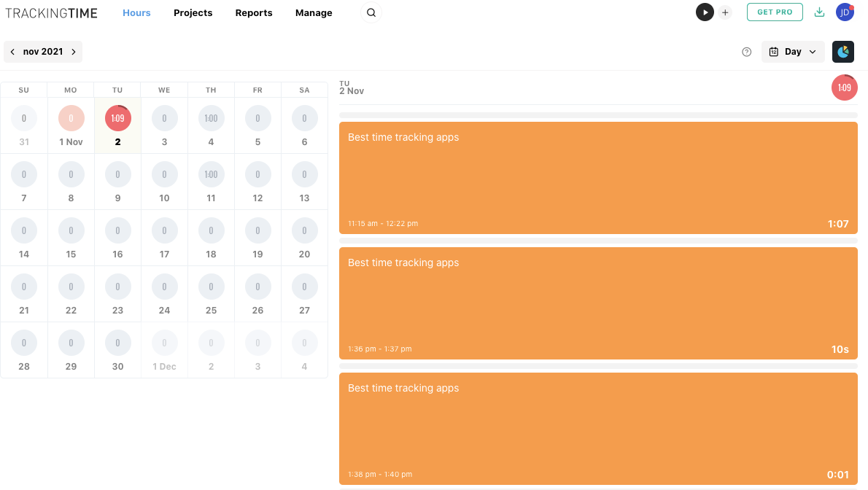
Task: Click the download icon in header
Action: point(819,12)
